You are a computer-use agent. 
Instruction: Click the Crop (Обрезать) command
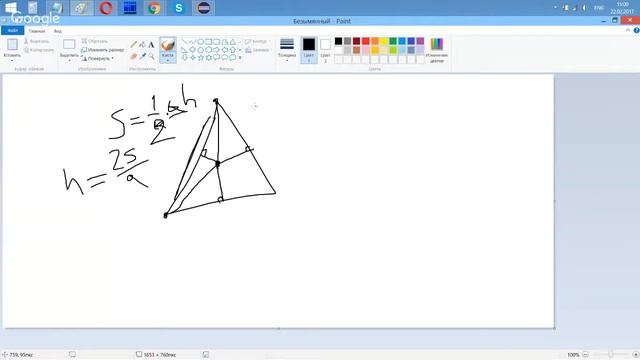click(x=94, y=41)
